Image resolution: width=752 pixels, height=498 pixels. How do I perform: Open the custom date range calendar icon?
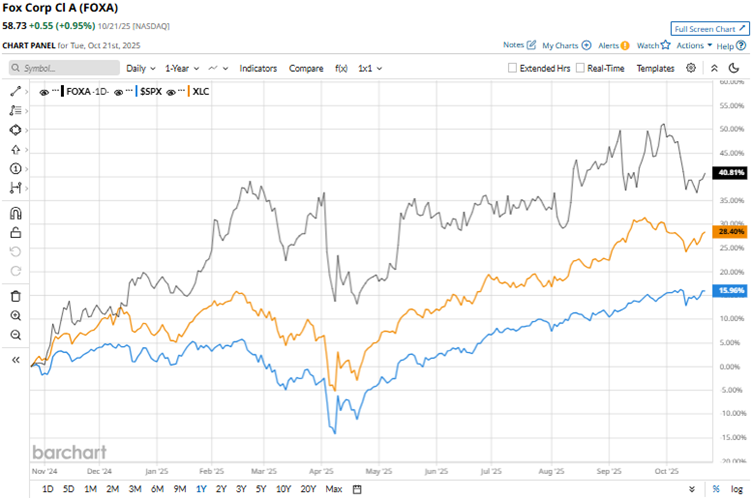click(357, 489)
